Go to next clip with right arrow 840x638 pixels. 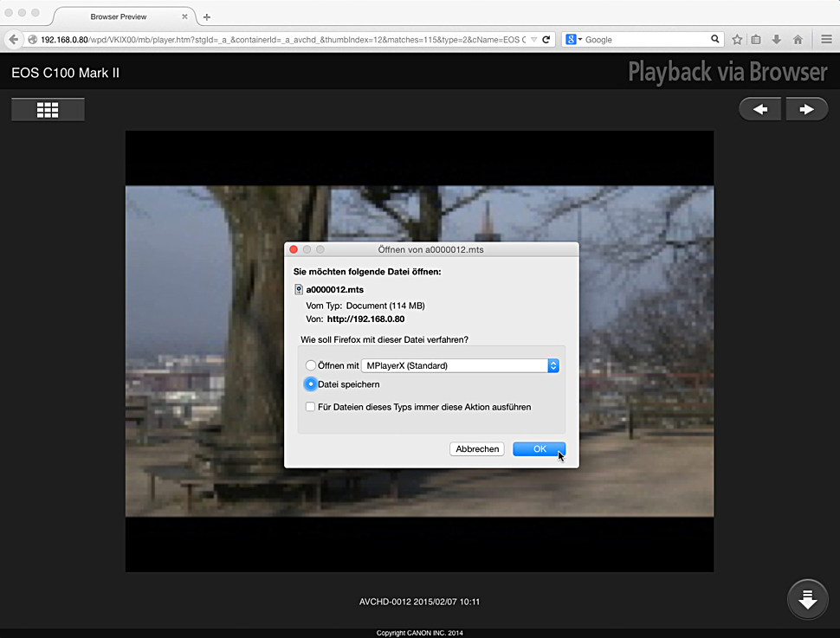(x=807, y=109)
